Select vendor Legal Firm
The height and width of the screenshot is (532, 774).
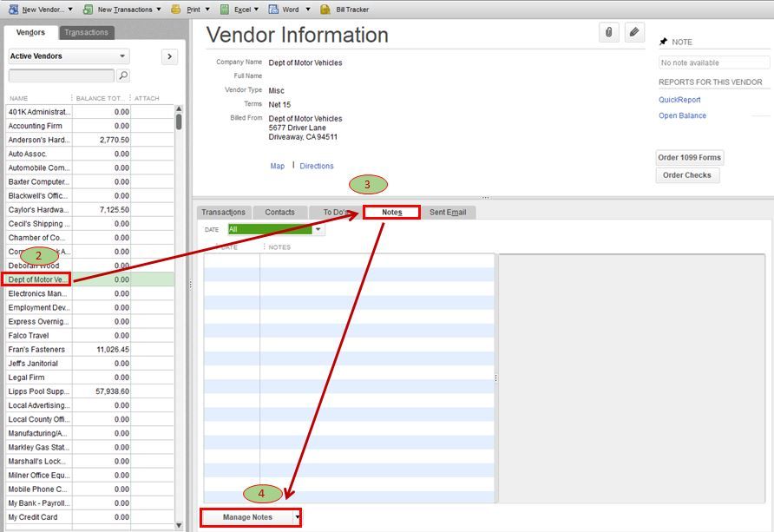40,378
